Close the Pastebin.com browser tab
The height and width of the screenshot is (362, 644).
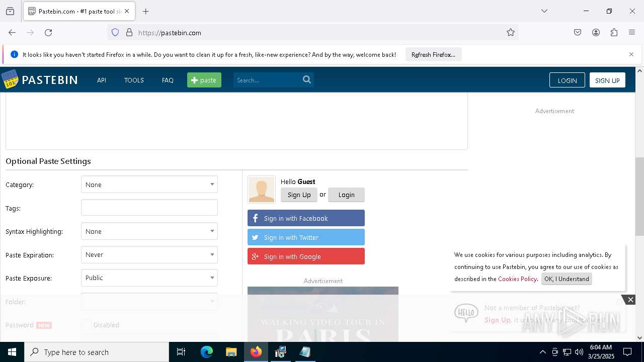click(x=127, y=11)
